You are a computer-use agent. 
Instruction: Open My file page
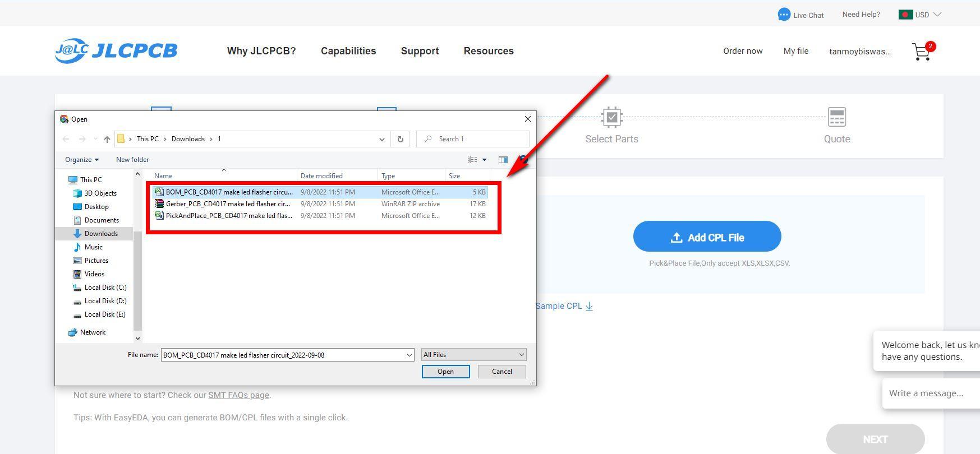(796, 51)
